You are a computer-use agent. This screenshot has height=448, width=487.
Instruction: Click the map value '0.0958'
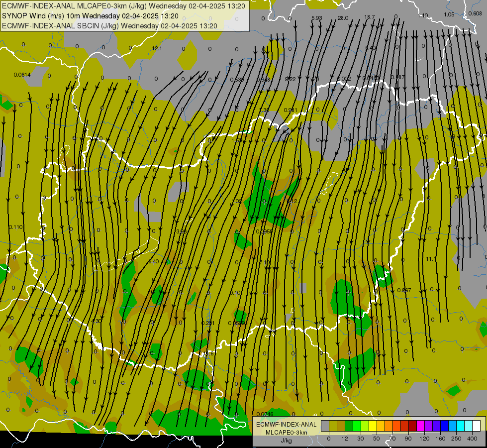click(264, 231)
